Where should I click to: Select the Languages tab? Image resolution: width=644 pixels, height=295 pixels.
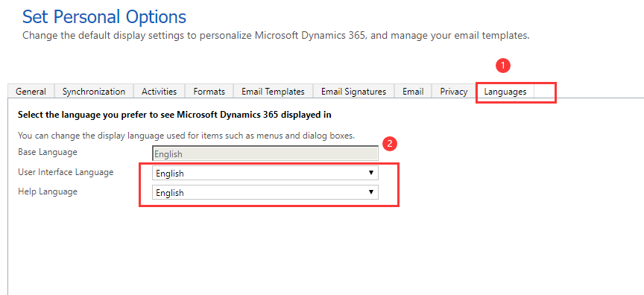[x=505, y=92]
